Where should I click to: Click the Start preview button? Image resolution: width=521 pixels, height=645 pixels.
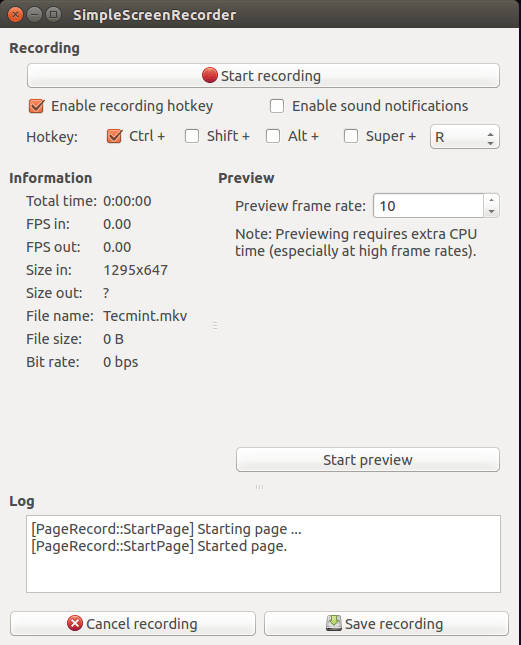[368, 460]
